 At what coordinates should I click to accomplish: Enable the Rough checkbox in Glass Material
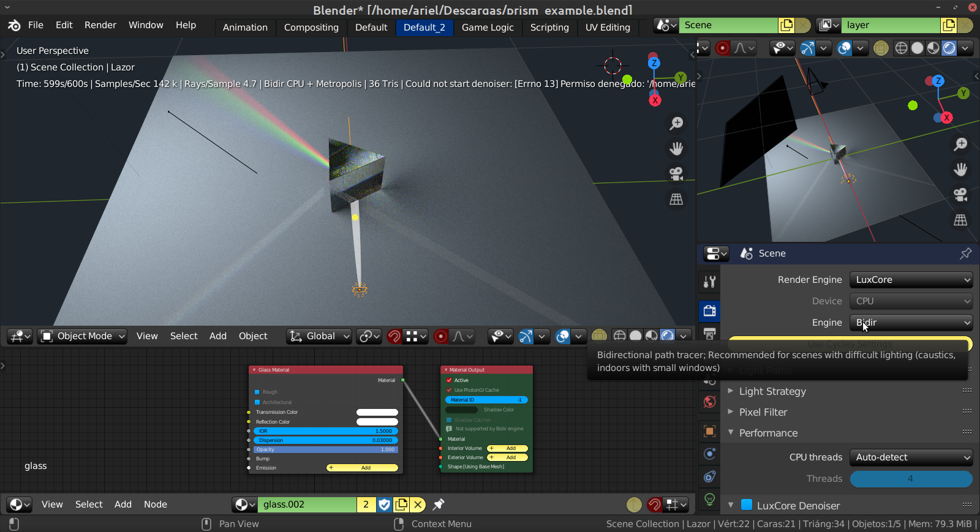click(x=257, y=392)
